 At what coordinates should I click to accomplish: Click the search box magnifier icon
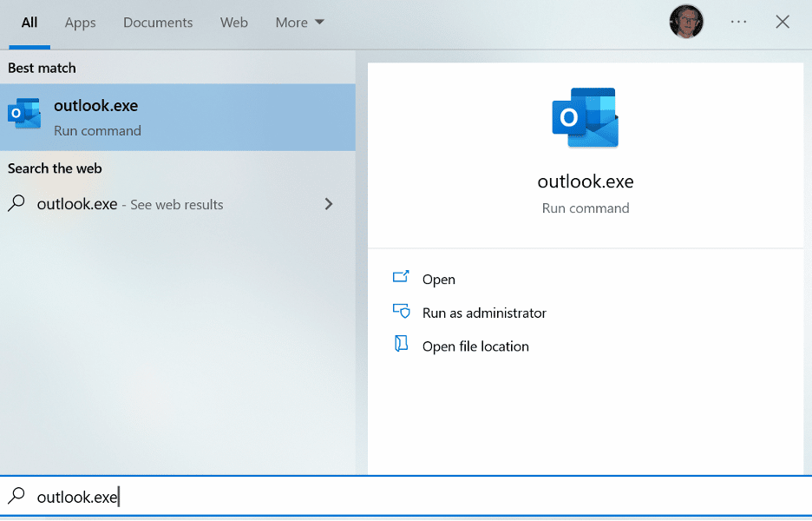pos(16,495)
